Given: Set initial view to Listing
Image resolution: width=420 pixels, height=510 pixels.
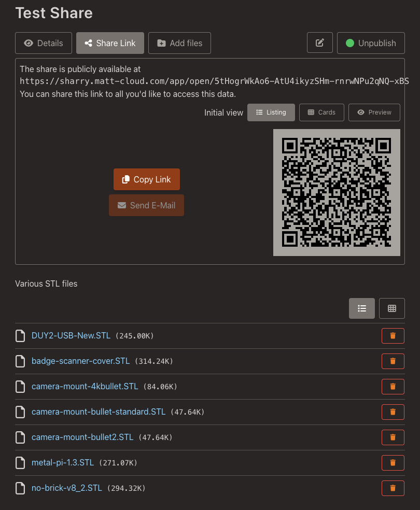Looking at the screenshot, I should click(x=271, y=112).
